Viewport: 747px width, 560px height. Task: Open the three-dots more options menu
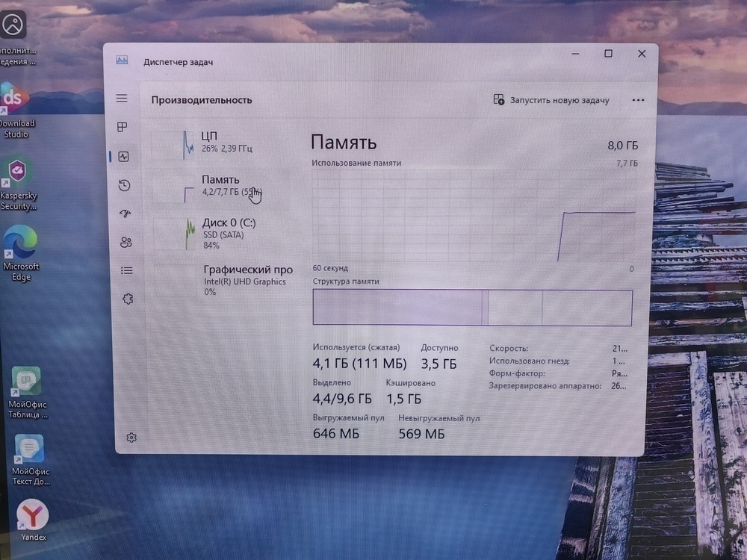click(x=638, y=100)
